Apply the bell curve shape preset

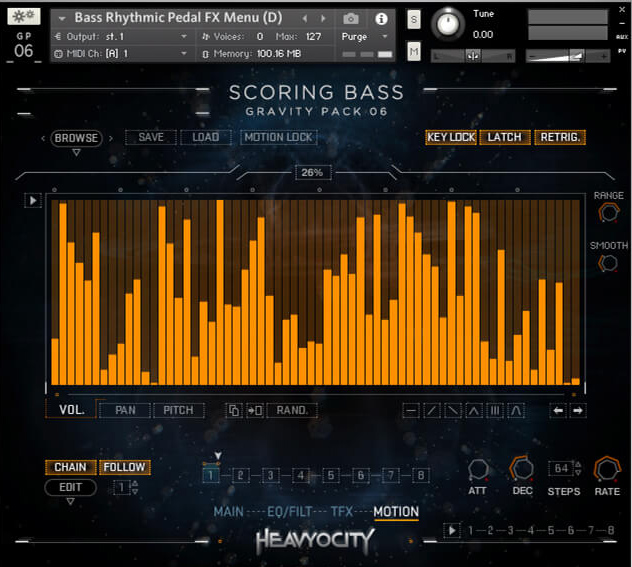click(516, 411)
